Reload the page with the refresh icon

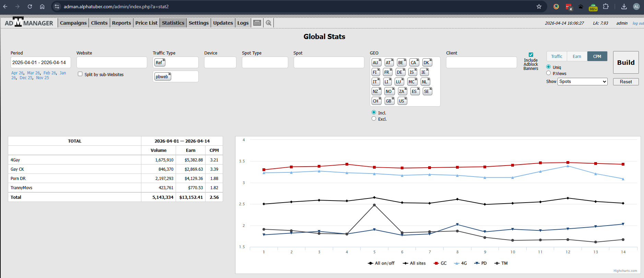click(30, 7)
